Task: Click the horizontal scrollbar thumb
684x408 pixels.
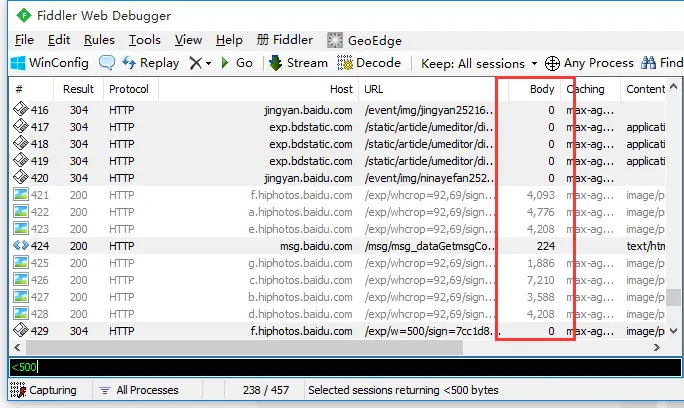Action: click(x=244, y=347)
